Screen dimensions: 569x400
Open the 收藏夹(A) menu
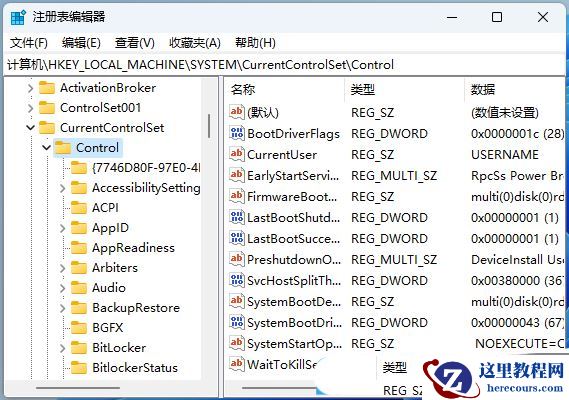coord(195,43)
